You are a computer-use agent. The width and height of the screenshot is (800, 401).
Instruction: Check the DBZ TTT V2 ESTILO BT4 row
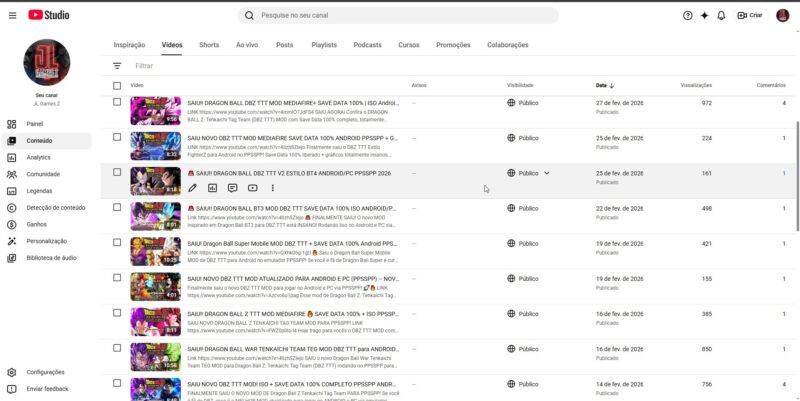117,172
